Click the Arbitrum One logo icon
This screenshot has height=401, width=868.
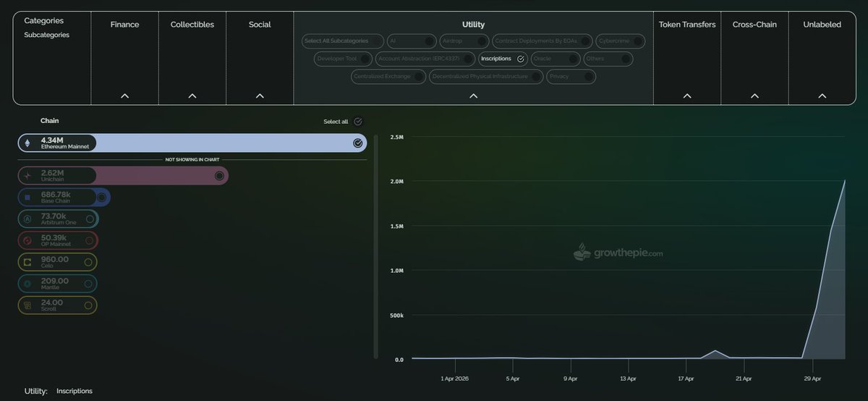[28, 219]
